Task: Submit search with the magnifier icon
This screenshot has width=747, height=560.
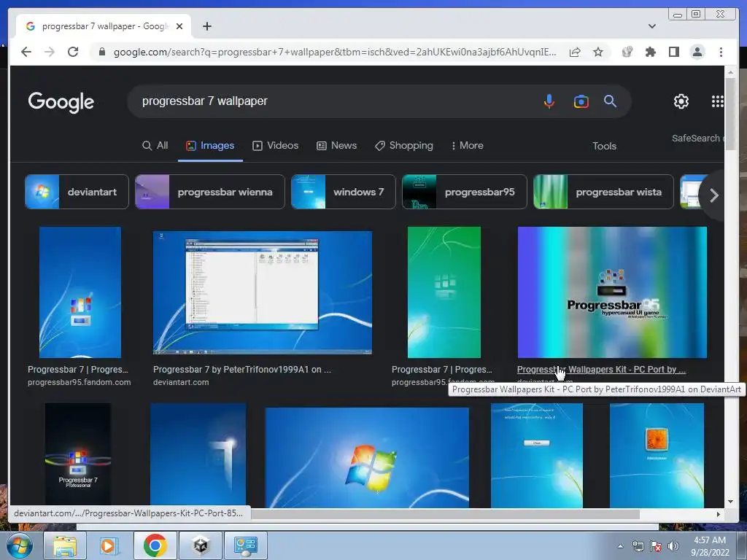Action: (611, 101)
